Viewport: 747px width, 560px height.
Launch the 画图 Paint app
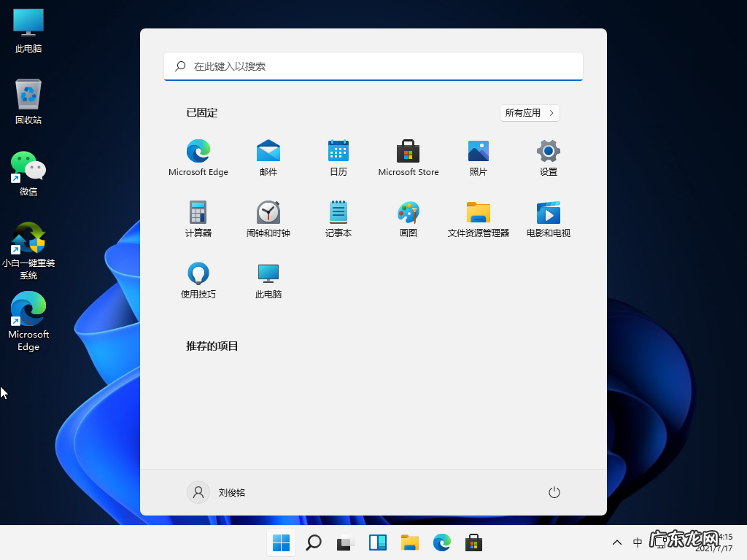tap(408, 217)
